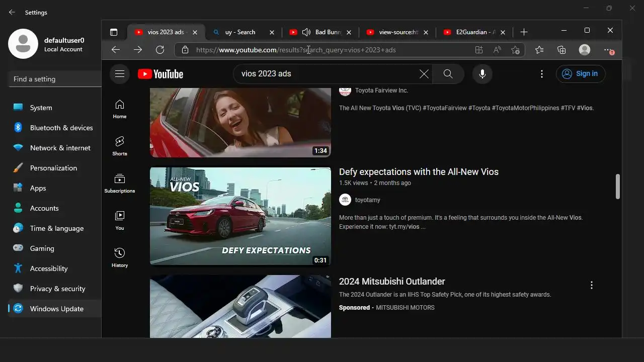Open the Mitsubishi Outlander ad thumbnail
The width and height of the screenshot is (644, 362).
coord(240,306)
